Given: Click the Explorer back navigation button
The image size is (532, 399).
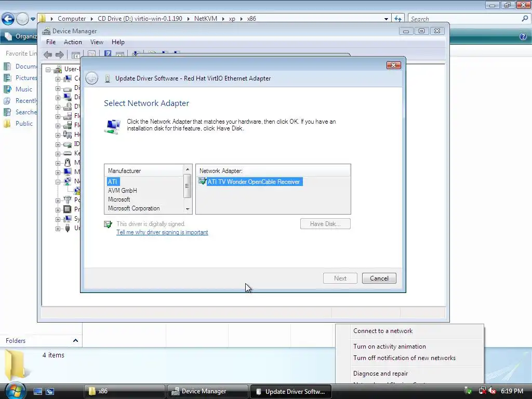Looking at the screenshot, I should pos(8,19).
